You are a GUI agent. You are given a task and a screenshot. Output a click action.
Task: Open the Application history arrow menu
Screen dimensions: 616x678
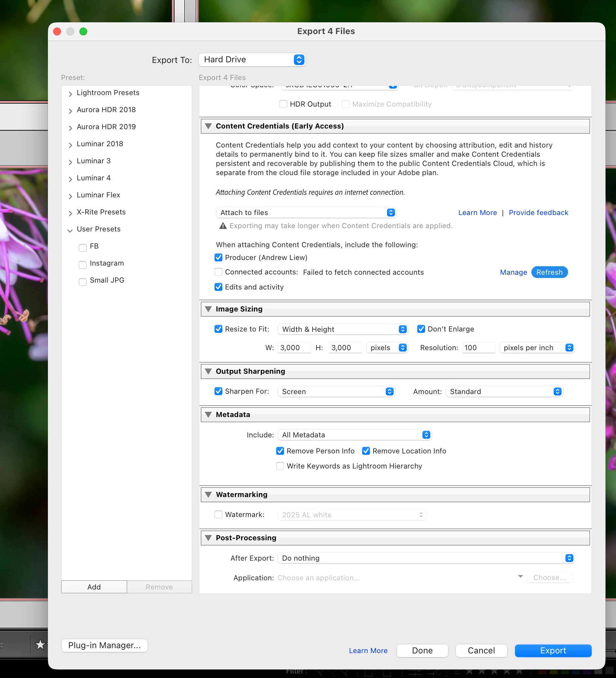coord(521,576)
